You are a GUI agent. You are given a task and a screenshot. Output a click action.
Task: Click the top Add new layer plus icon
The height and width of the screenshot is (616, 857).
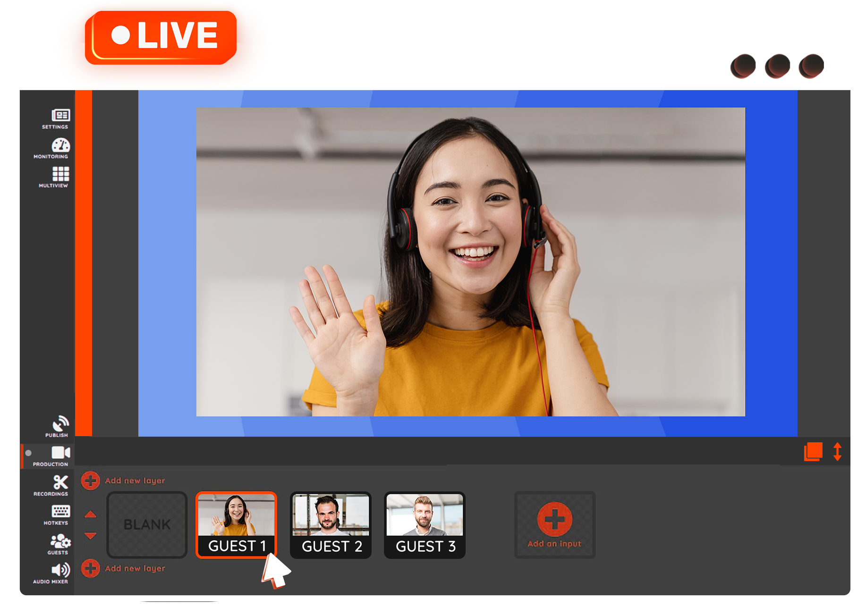tap(90, 481)
